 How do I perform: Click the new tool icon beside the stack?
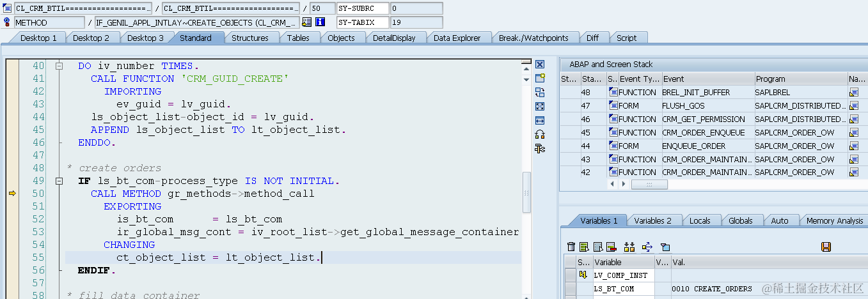[x=540, y=78]
